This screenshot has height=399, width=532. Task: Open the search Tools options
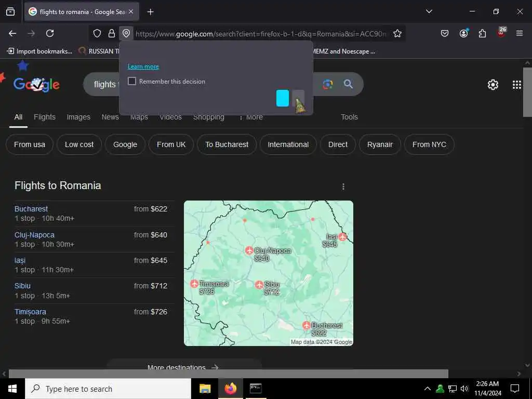tap(349, 117)
